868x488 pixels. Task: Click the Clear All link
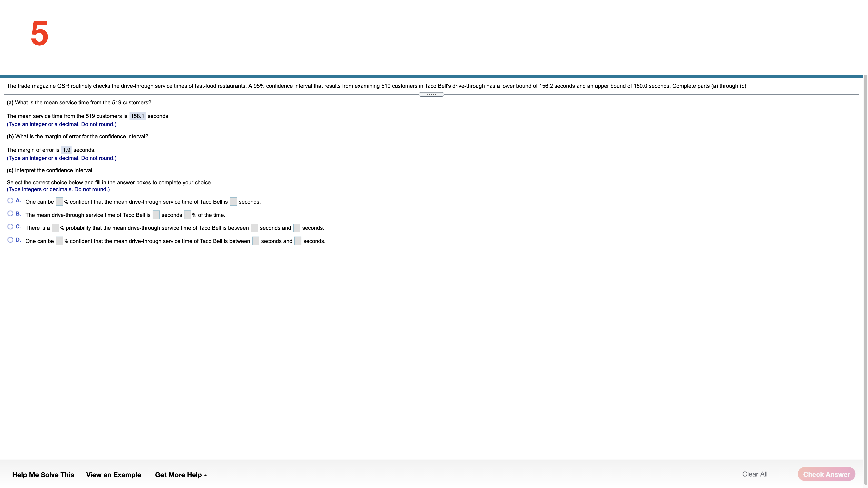tap(754, 474)
